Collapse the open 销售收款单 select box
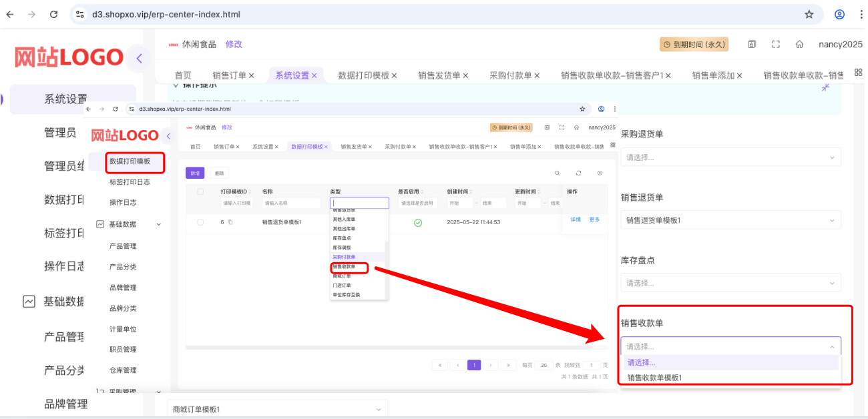Image resolution: width=868 pixels, height=419 pixels. (x=730, y=346)
